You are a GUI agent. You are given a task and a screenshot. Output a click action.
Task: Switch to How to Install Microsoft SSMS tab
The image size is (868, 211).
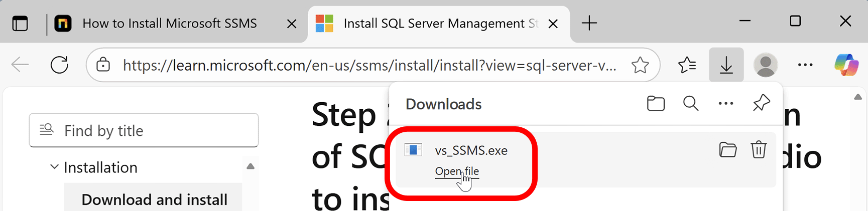[x=169, y=24]
